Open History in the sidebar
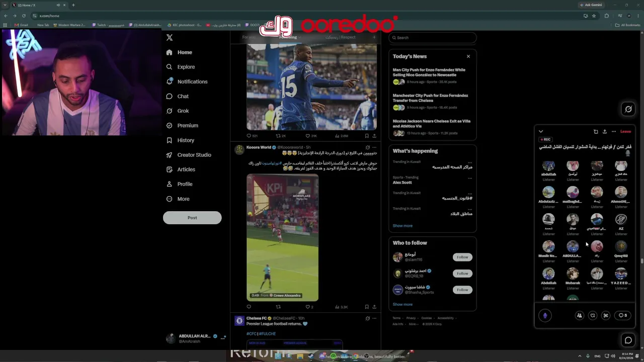 pyautogui.click(x=180, y=140)
